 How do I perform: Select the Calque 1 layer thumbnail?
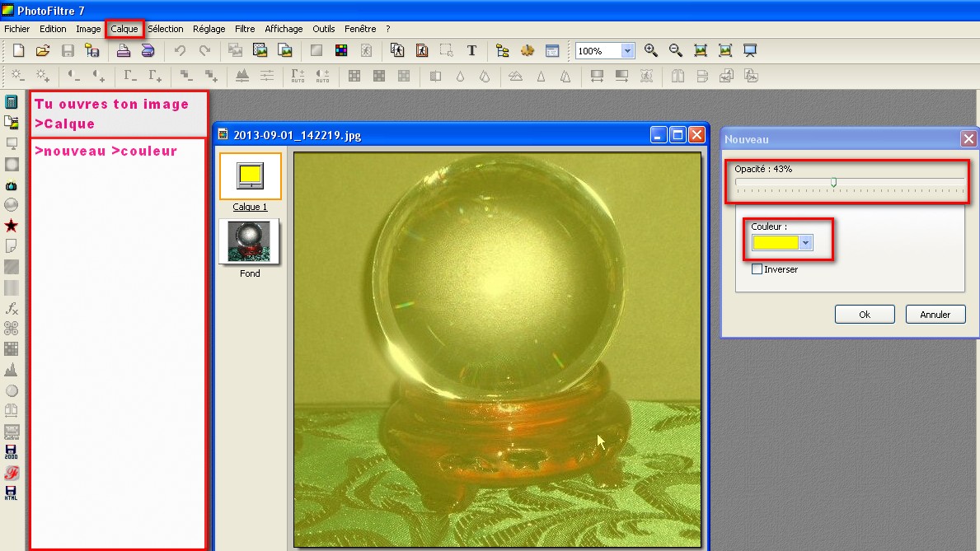250,175
